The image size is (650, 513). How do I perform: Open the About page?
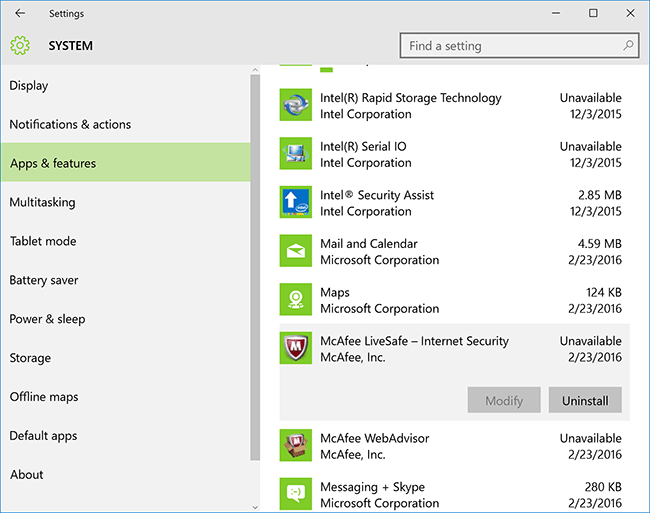pyautogui.click(x=125, y=474)
